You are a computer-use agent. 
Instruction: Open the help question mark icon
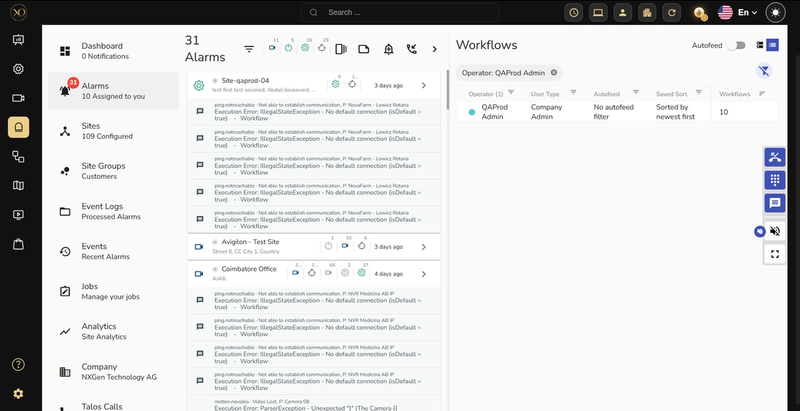[18, 365]
